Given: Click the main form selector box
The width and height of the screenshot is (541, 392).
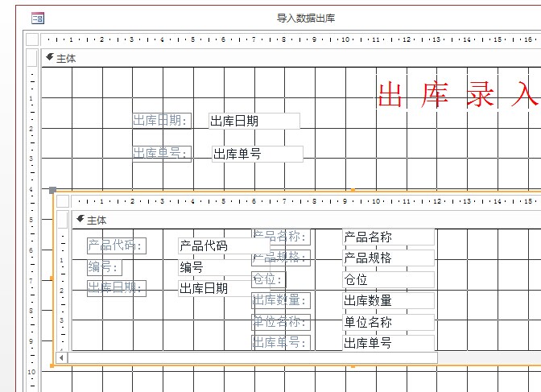Looking at the screenshot, I should point(31,39).
